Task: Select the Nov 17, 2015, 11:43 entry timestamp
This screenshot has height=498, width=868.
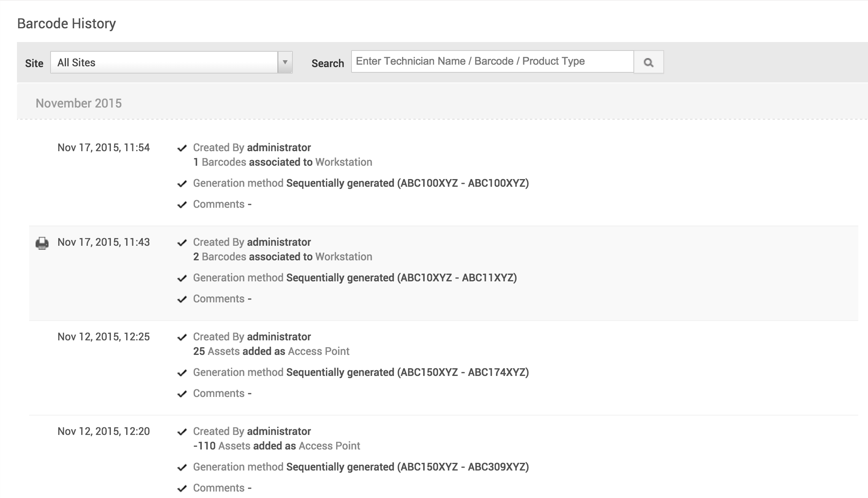Action: 104,242
